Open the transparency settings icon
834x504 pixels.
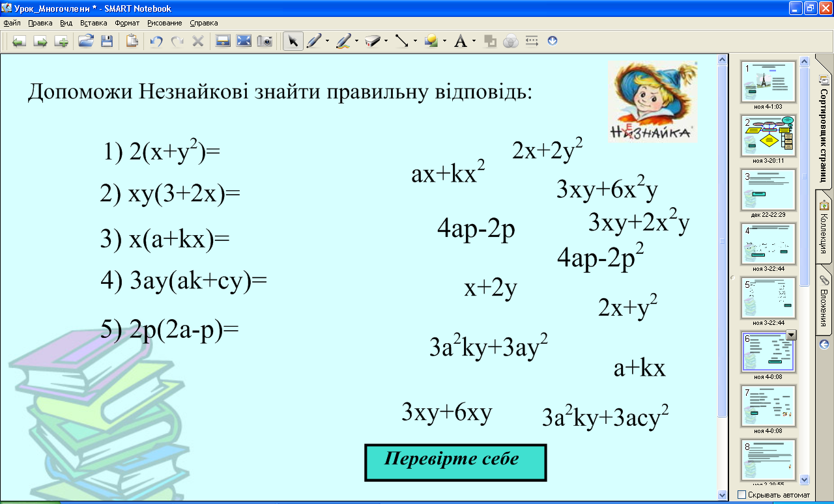(511, 41)
